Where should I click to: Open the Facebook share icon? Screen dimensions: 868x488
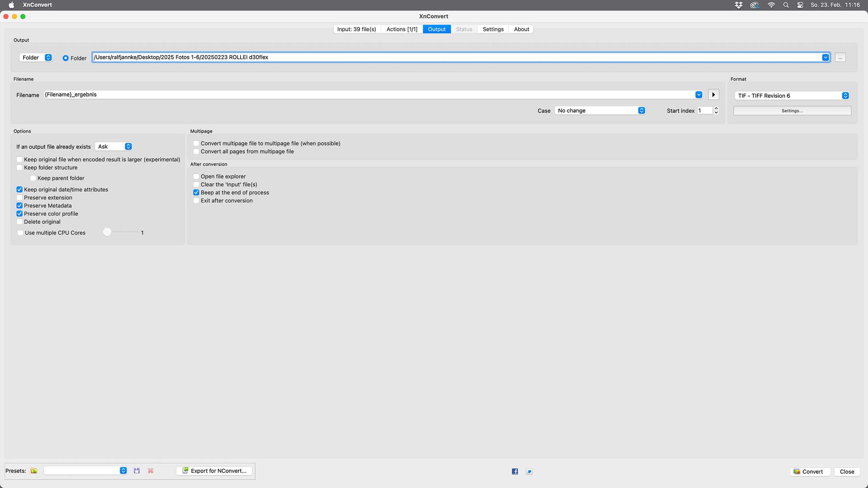click(515, 471)
